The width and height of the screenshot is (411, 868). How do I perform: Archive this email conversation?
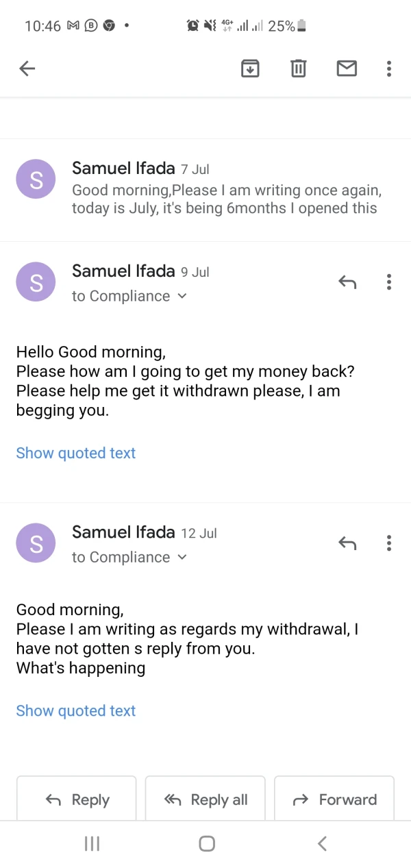pyautogui.click(x=250, y=68)
